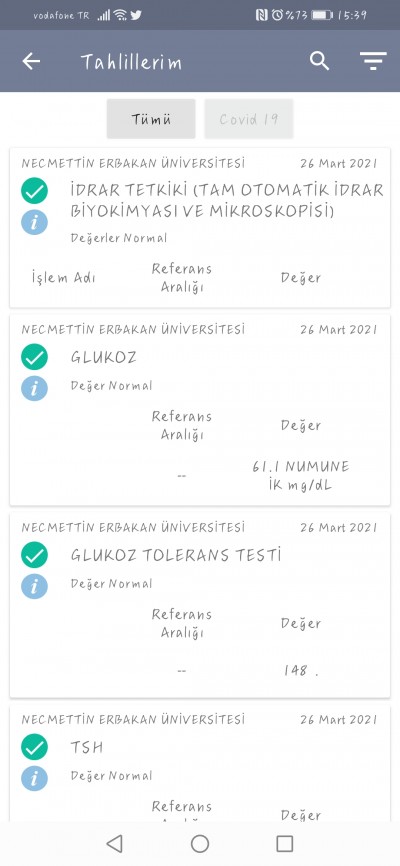The width and height of the screenshot is (400, 866).
Task: Tap info icon on Glukoz Tolerans Testi card
Action: (34, 586)
